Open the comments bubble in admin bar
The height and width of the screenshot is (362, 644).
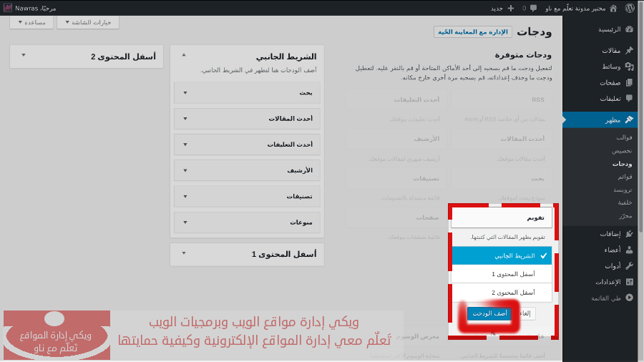533,8
